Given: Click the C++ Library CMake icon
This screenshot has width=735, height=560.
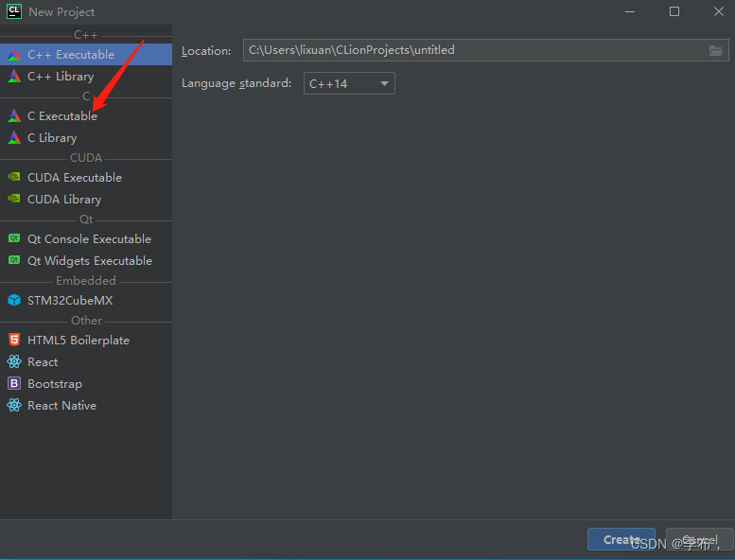Looking at the screenshot, I should click(x=14, y=76).
